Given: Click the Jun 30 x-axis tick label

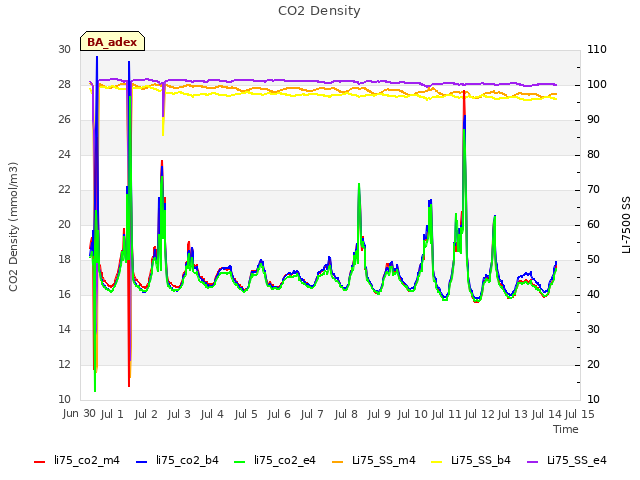Looking at the screenshot, I should (x=79, y=413).
